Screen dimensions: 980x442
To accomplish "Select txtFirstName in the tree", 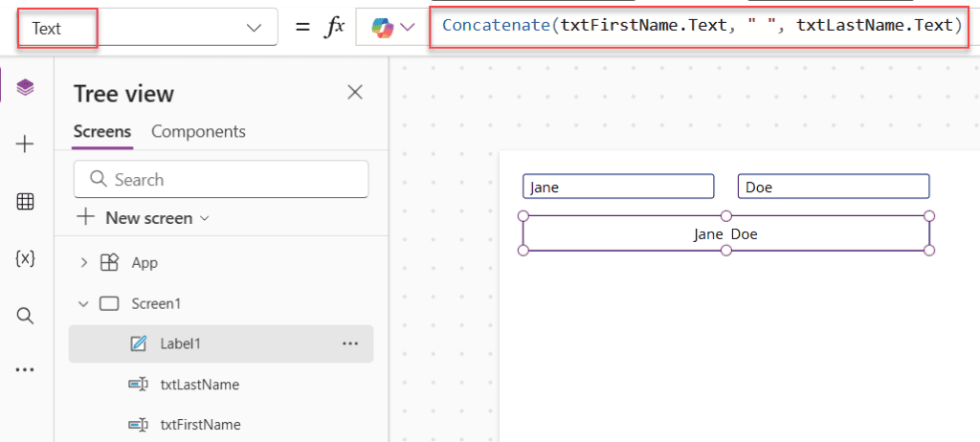I will [x=201, y=425].
